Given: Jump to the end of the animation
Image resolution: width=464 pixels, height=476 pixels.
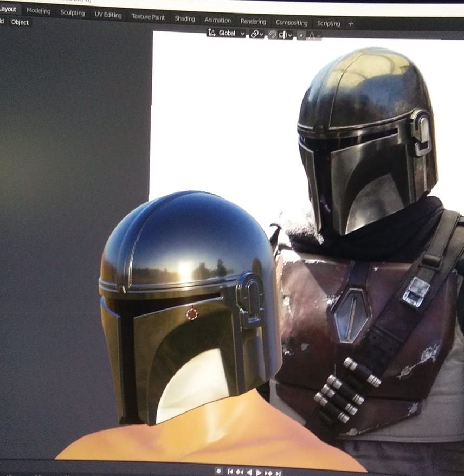Looking at the screenshot, I should pos(278,472).
